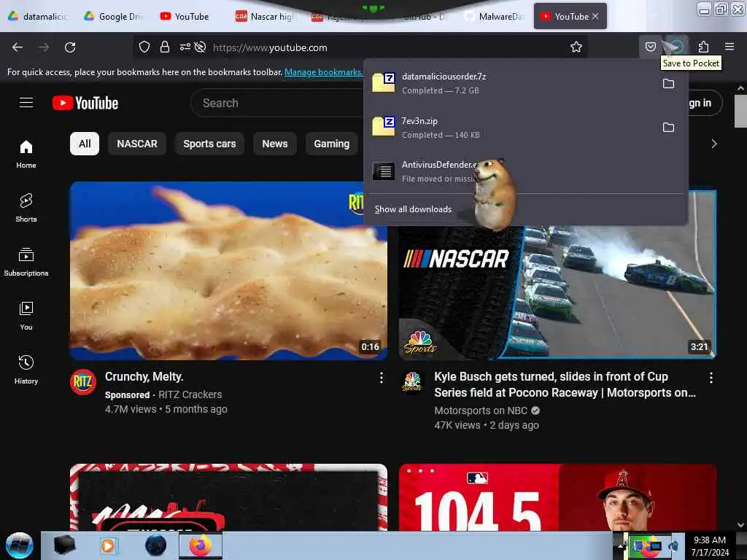
Task: Click the Save to Pocket icon
Action: 650,47
